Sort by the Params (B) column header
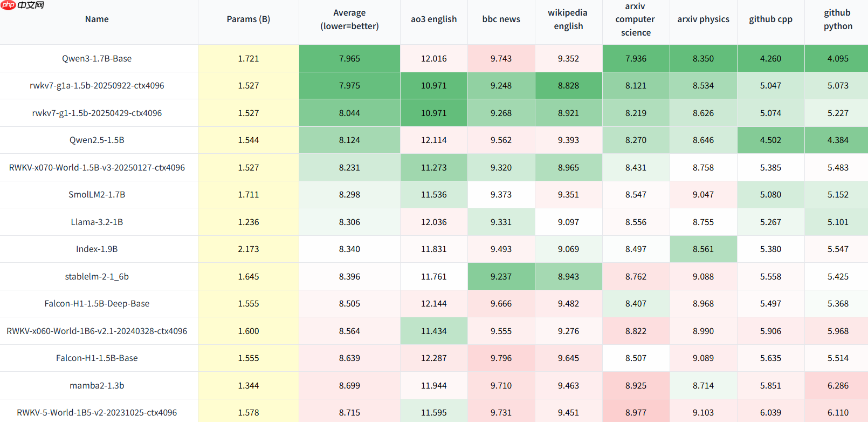 click(x=249, y=19)
